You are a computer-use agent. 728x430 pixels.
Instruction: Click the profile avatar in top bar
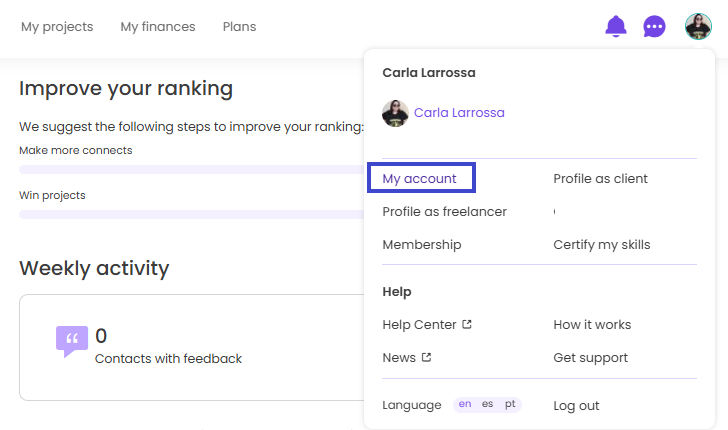pos(698,26)
